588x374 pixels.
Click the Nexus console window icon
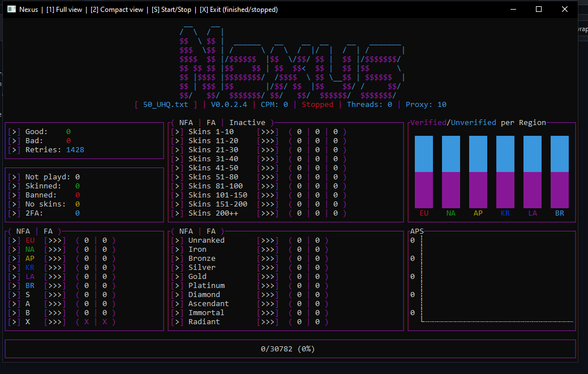[x=11, y=10]
